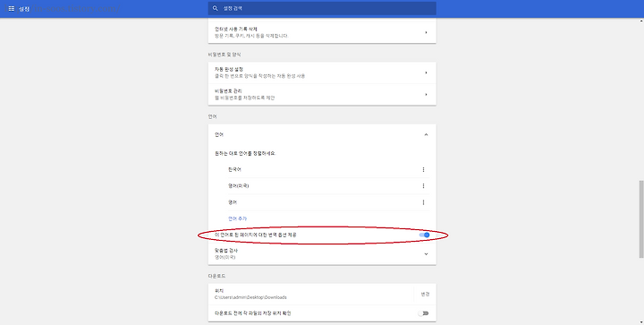Click the page vertical scrollbar thumb
This screenshot has height=325, width=644.
[641, 219]
